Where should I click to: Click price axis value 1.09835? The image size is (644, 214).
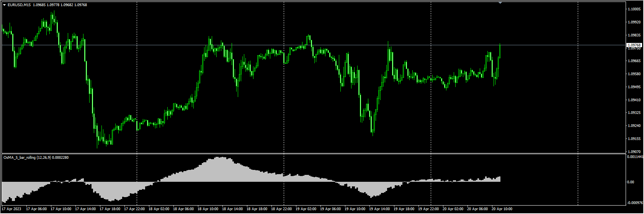coord(634,35)
